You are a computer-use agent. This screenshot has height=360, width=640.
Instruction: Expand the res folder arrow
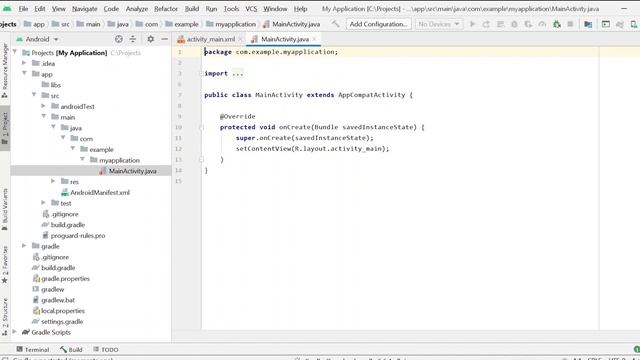point(53,181)
